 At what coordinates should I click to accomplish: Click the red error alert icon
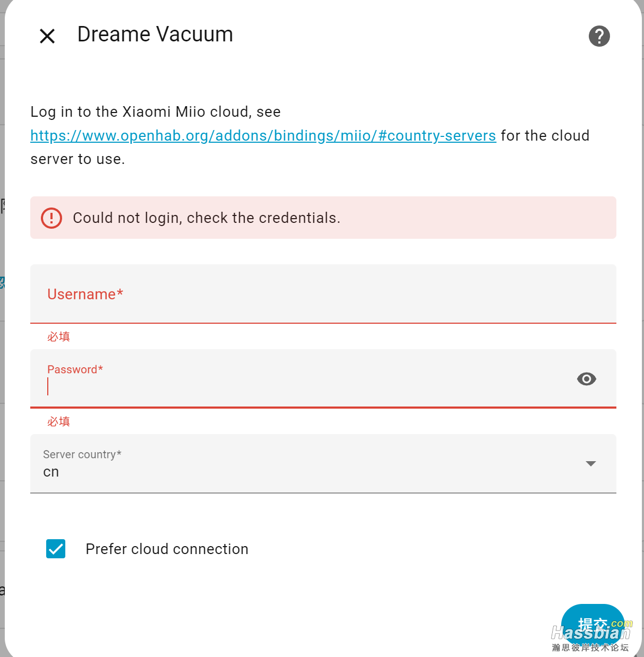[51, 218]
